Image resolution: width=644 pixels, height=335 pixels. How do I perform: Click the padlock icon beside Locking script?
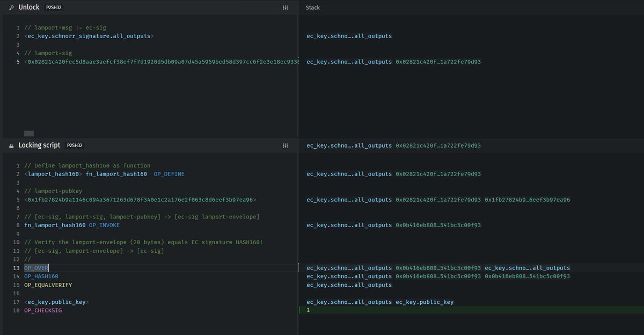[11, 145]
